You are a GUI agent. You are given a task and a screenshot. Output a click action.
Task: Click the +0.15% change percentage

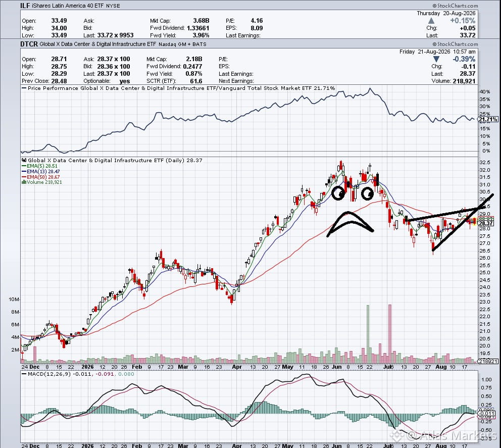pyautogui.click(x=463, y=20)
